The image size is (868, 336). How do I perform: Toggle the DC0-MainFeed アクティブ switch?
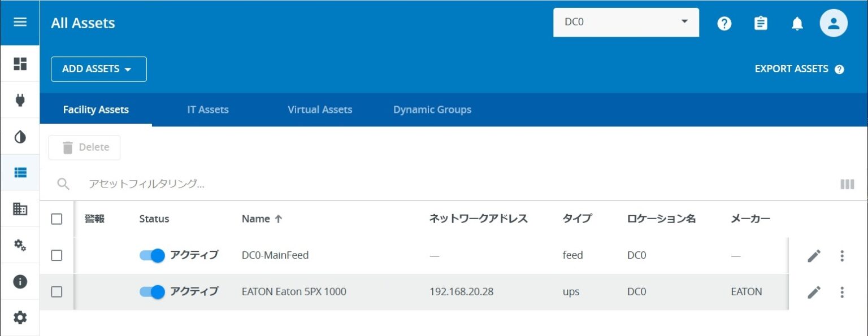coord(151,255)
